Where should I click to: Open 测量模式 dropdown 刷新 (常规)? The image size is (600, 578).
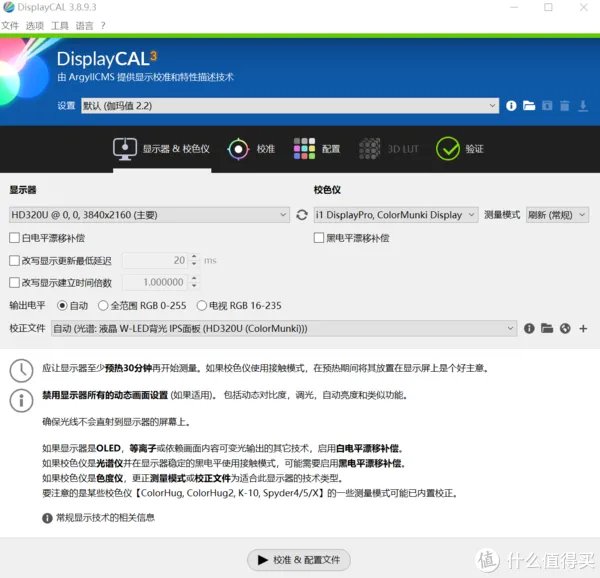558,215
